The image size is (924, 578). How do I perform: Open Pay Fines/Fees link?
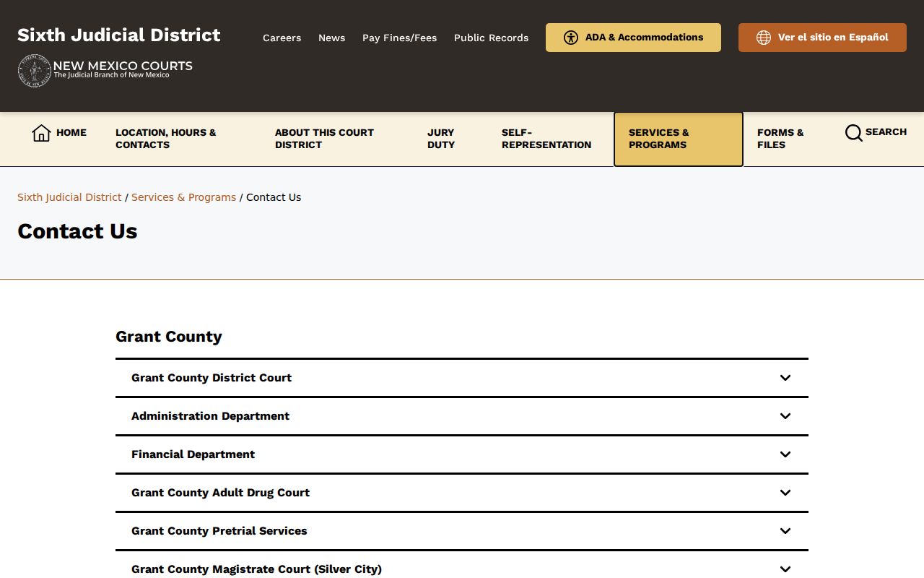[x=399, y=38]
